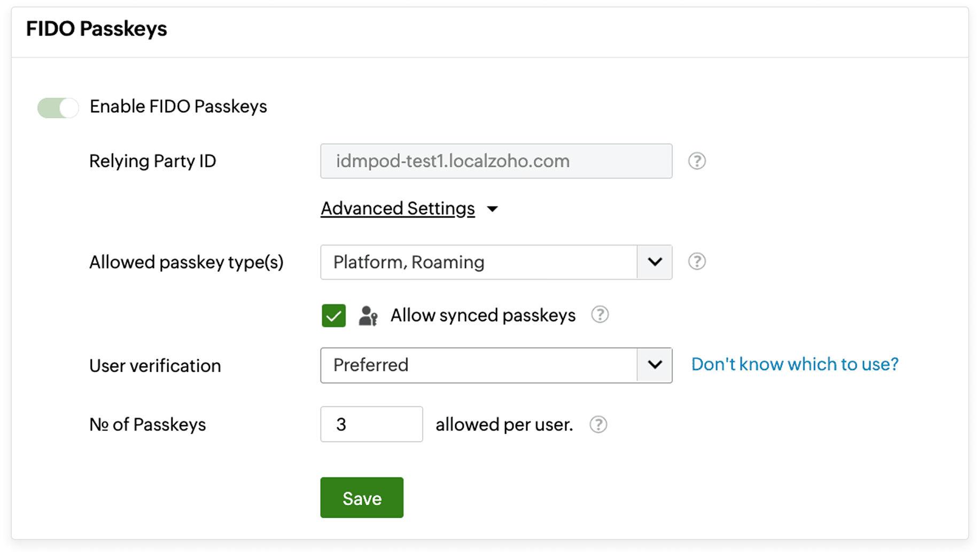This screenshot has height=555, width=980.
Task: Click help icon next to Allowed passkey types
Action: 696,261
